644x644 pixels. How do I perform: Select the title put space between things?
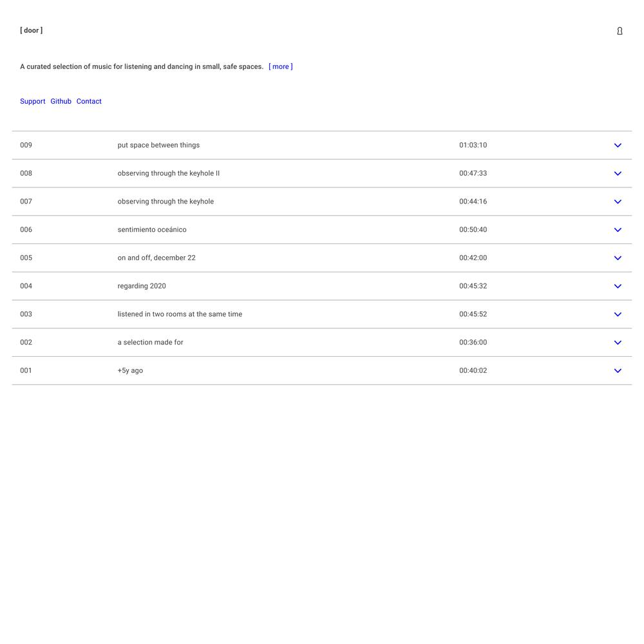[158, 145]
